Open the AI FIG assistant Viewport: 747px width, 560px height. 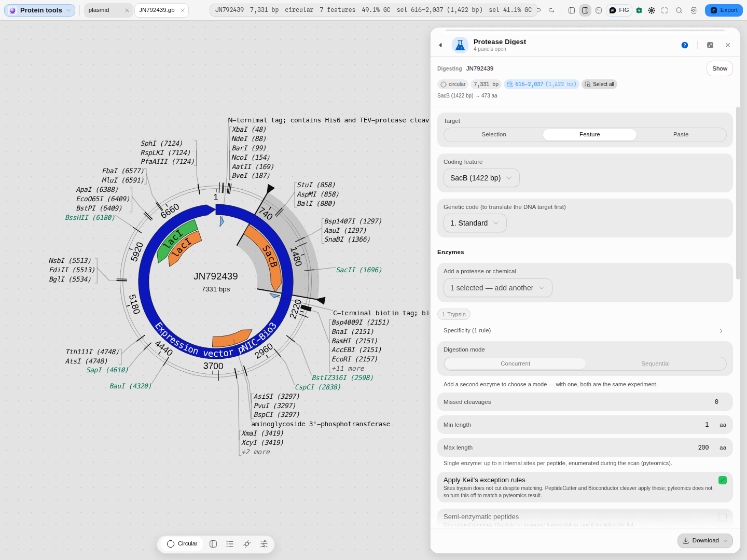pos(619,10)
